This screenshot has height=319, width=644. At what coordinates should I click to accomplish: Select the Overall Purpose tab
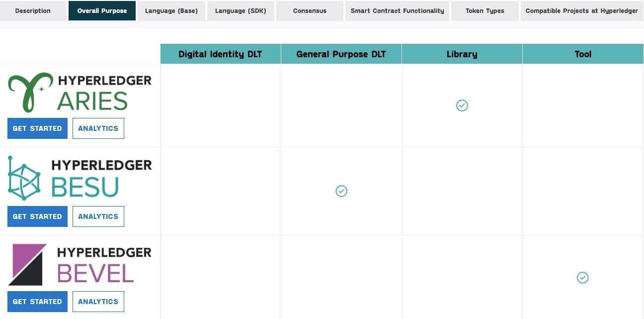click(102, 10)
